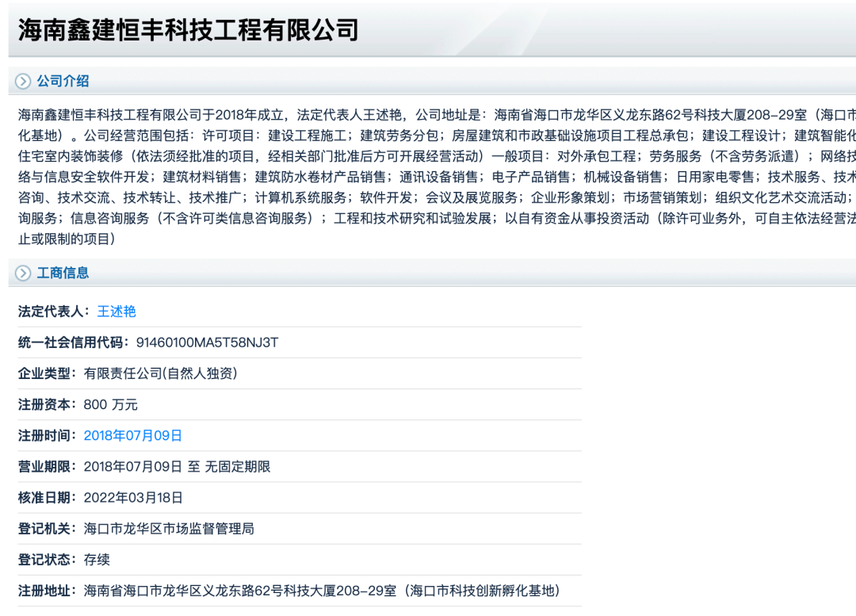Select registration status value 存续
Viewport: 856px width, 616px height.
[x=97, y=560]
